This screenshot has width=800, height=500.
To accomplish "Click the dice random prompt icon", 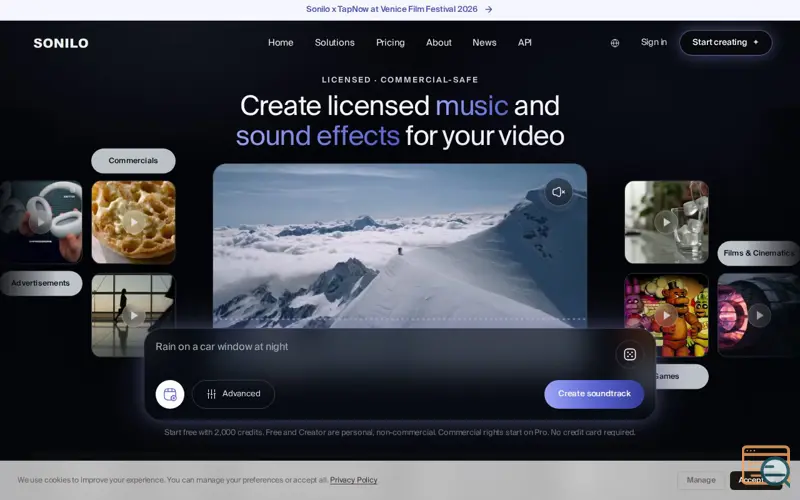I will tap(630, 354).
